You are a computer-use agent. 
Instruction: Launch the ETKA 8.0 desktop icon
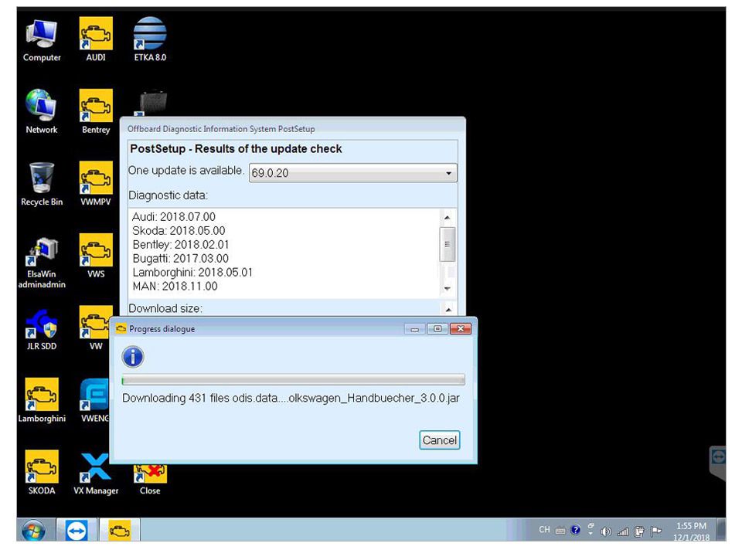149,39
